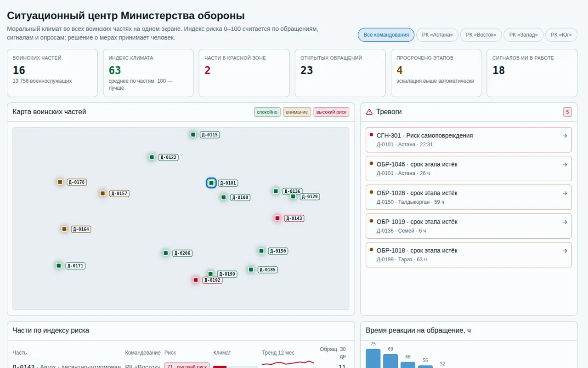588x368 pixels.
Task: Select map marker Д-0185
Action: pos(251,270)
